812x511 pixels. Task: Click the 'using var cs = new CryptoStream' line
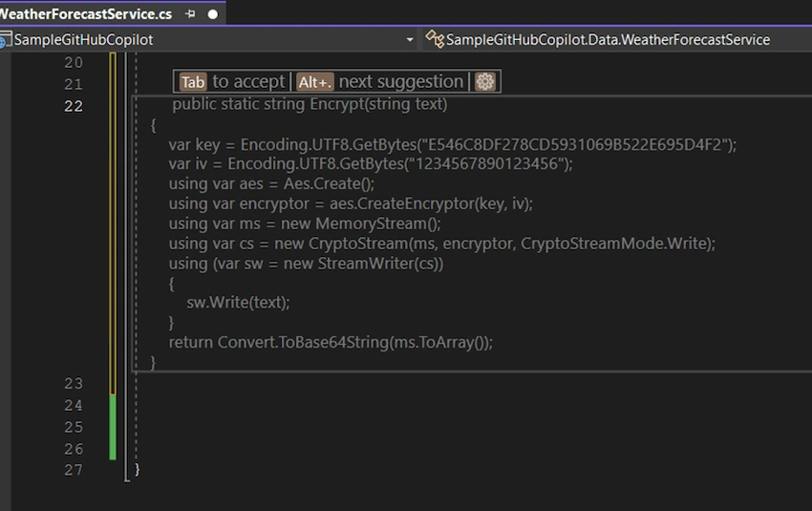[x=441, y=244]
